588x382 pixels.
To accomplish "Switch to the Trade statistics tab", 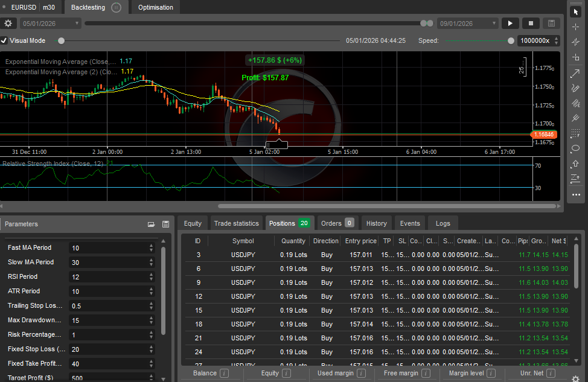I will click(236, 223).
